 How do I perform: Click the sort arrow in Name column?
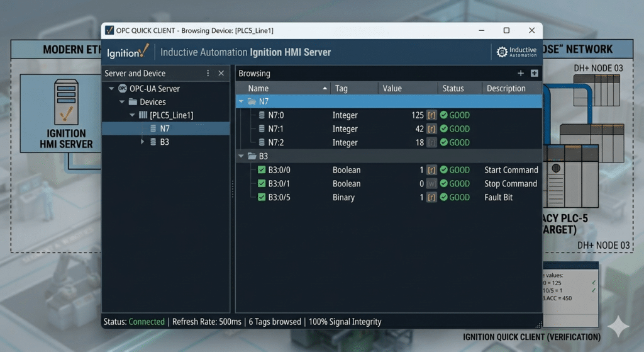[325, 88]
